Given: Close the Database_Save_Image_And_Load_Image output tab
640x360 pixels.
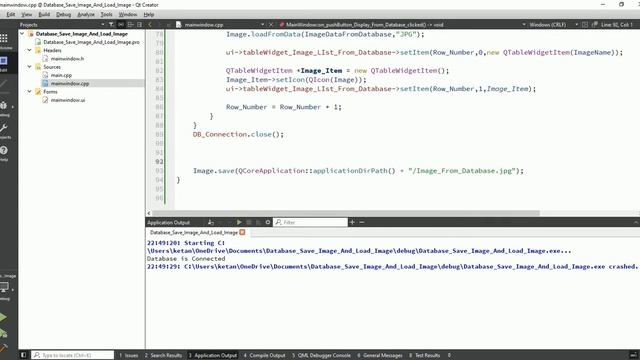Looking at the screenshot, I should (x=242, y=232).
